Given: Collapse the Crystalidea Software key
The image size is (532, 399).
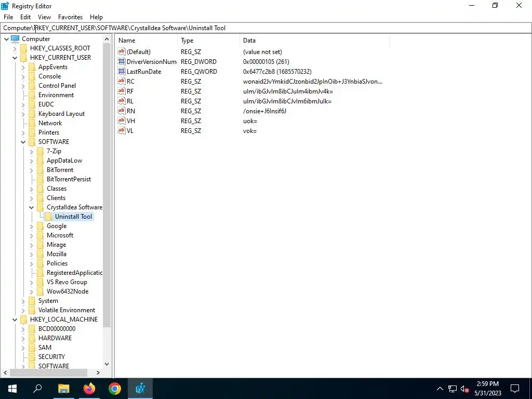Looking at the screenshot, I should (31, 207).
